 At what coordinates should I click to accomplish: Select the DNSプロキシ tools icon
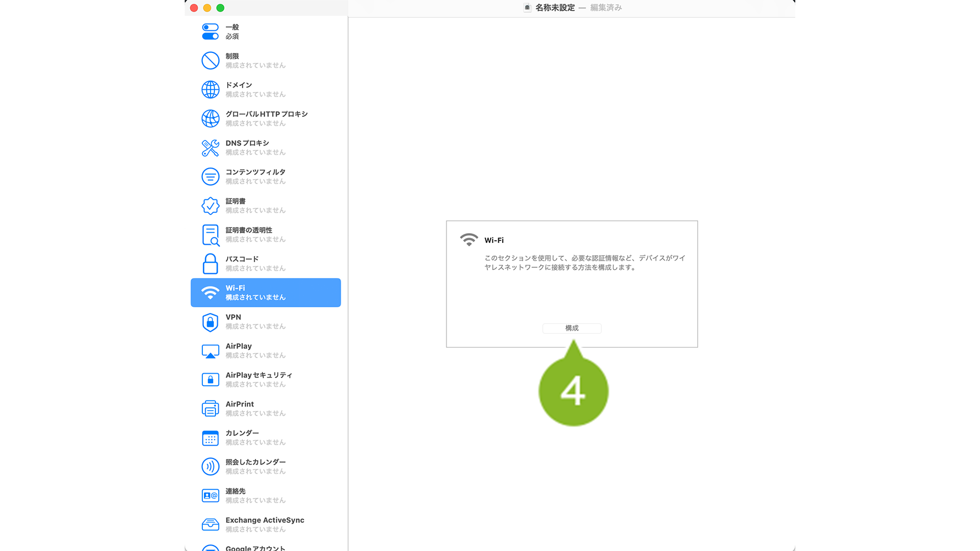click(x=210, y=148)
